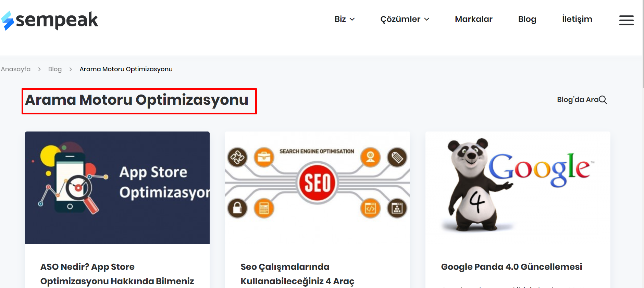Open Google Panda 4.0 Güncellemesi title
Image resolution: width=644 pixels, height=288 pixels.
click(x=511, y=267)
